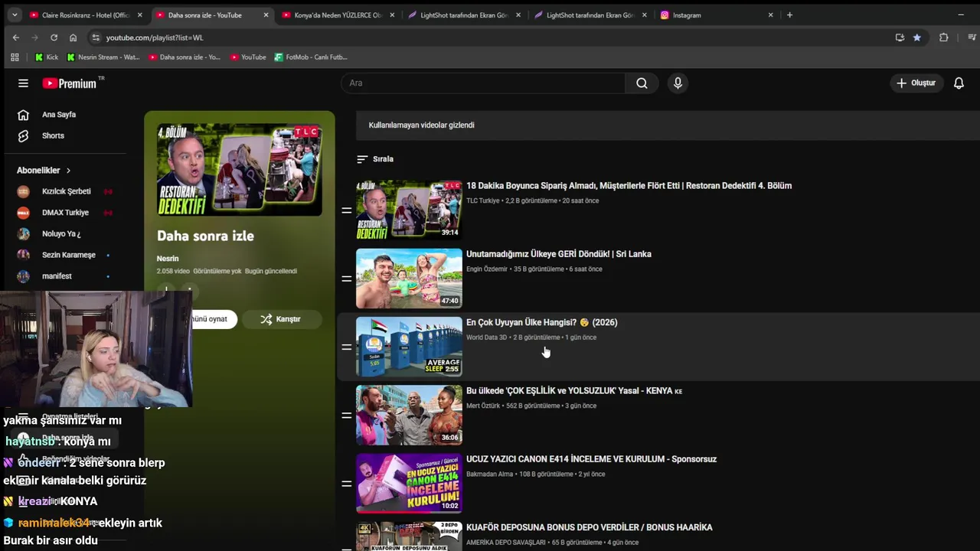Image resolution: width=980 pixels, height=551 pixels.
Task: Open the Sırala sort dropdown
Action: 375,159
